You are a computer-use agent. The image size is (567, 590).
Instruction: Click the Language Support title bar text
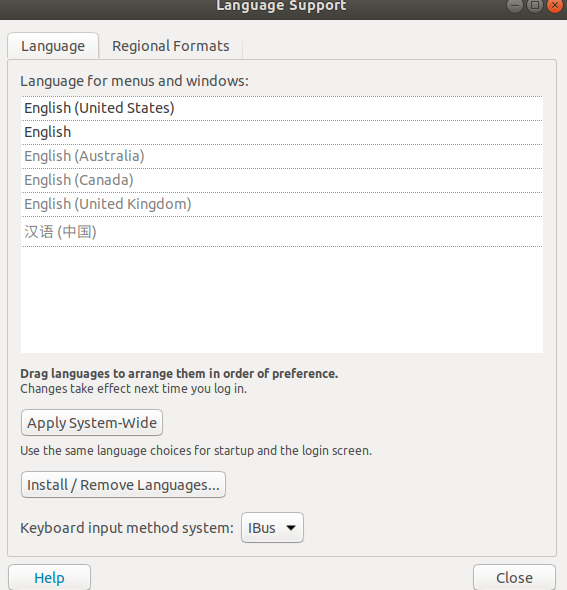pyautogui.click(x=281, y=6)
